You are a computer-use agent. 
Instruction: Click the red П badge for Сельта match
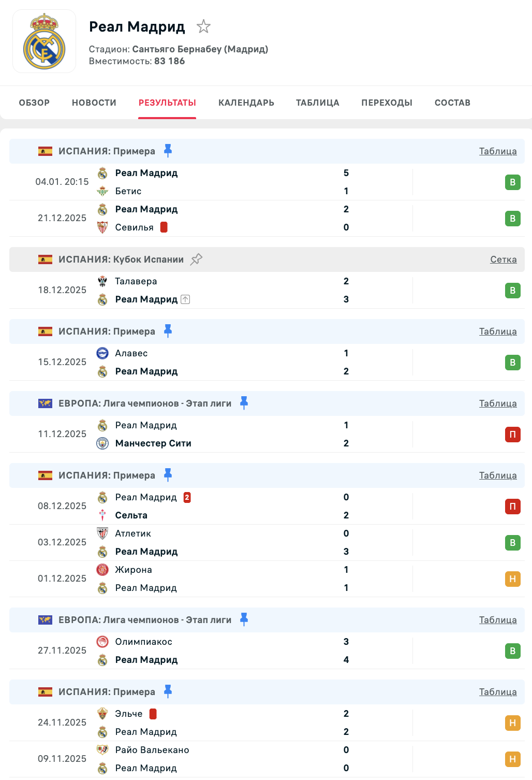tap(512, 507)
